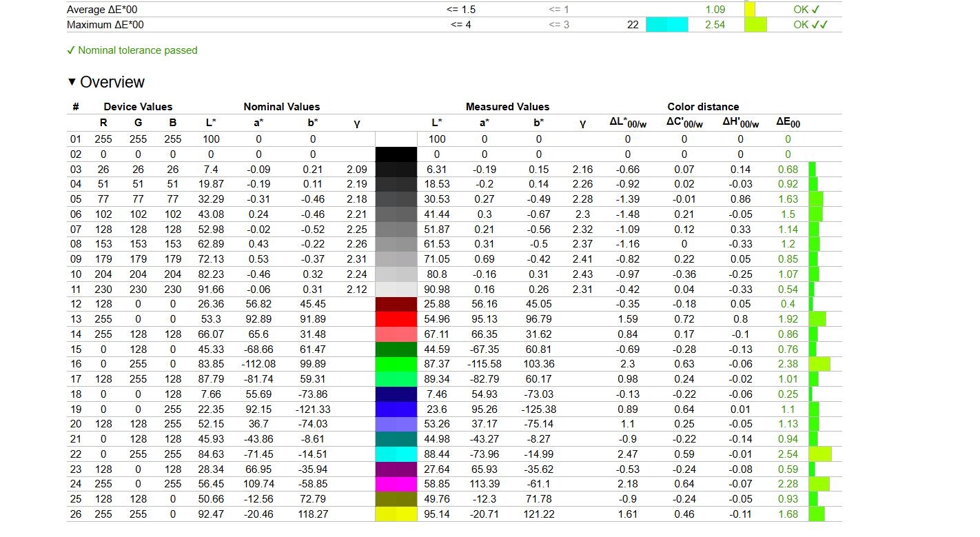Click the 'OK ✓' result for Average ΔE*00

[x=806, y=10]
